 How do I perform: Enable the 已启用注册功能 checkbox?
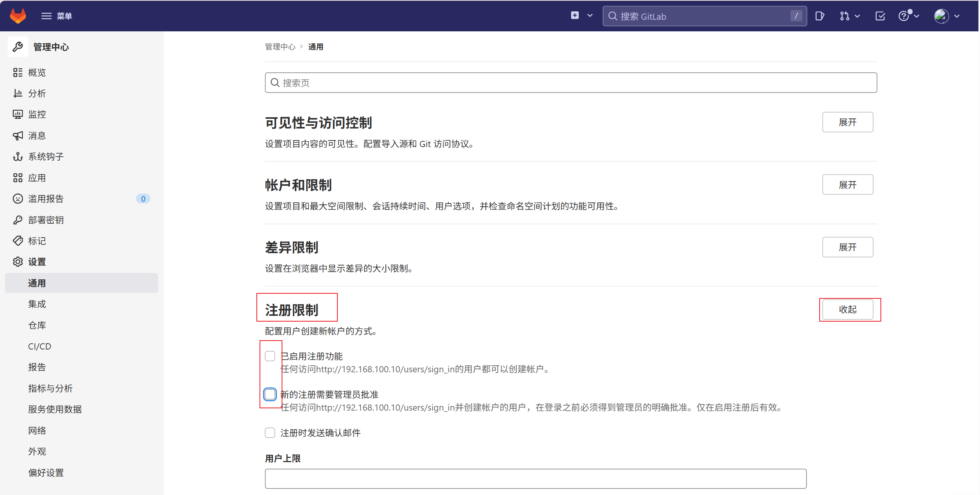[x=270, y=356]
